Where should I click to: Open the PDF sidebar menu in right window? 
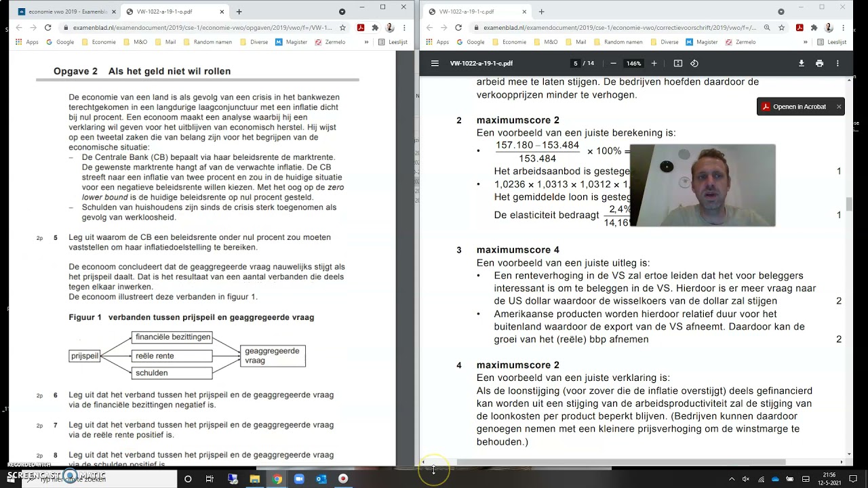435,63
